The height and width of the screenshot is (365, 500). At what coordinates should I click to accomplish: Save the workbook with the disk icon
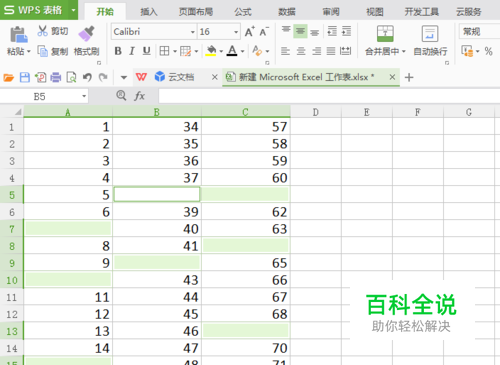pyautogui.click(x=25, y=78)
